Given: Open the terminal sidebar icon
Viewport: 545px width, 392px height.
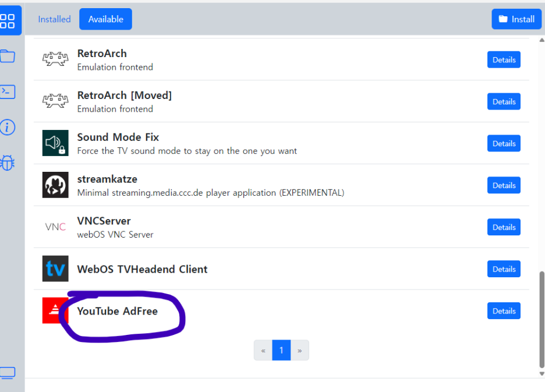Looking at the screenshot, I should click(8, 92).
